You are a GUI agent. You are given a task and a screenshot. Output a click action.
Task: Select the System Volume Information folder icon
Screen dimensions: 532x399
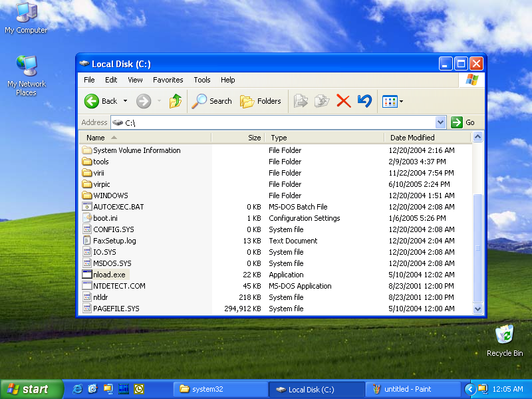[x=87, y=150]
